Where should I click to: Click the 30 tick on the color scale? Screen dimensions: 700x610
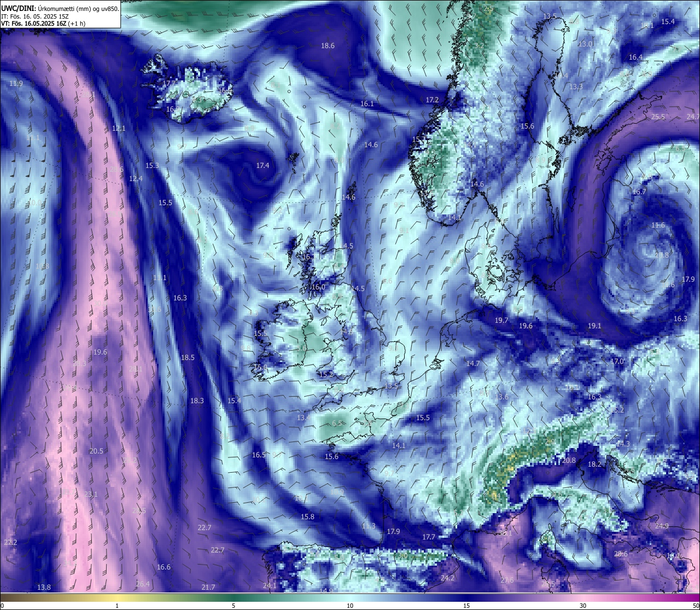583,606
